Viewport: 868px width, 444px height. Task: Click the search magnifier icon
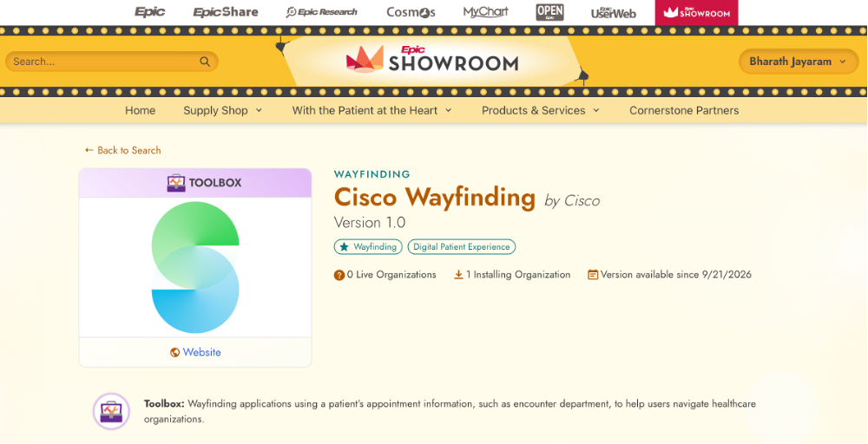pyautogui.click(x=205, y=62)
